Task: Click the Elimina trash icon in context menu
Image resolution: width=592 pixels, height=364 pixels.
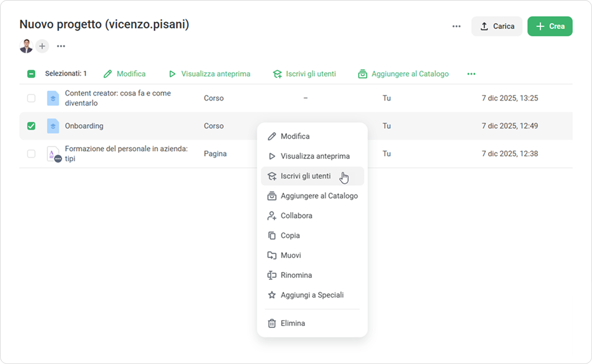Action: pos(272,323)
